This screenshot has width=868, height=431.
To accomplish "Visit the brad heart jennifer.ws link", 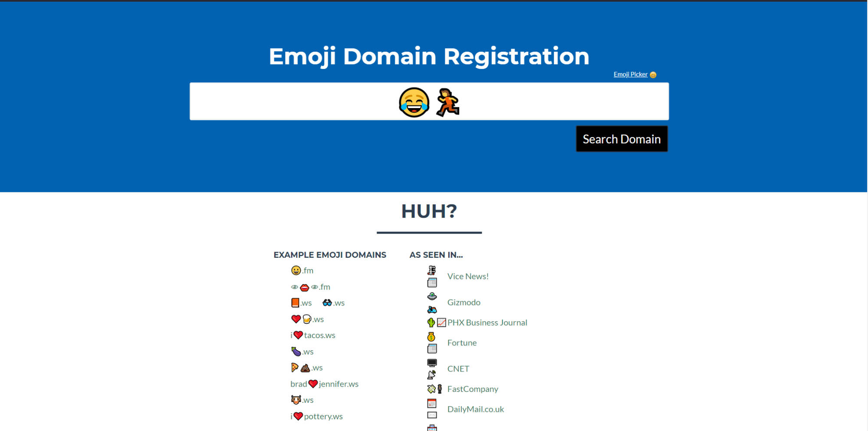I will tap(324, 384).
